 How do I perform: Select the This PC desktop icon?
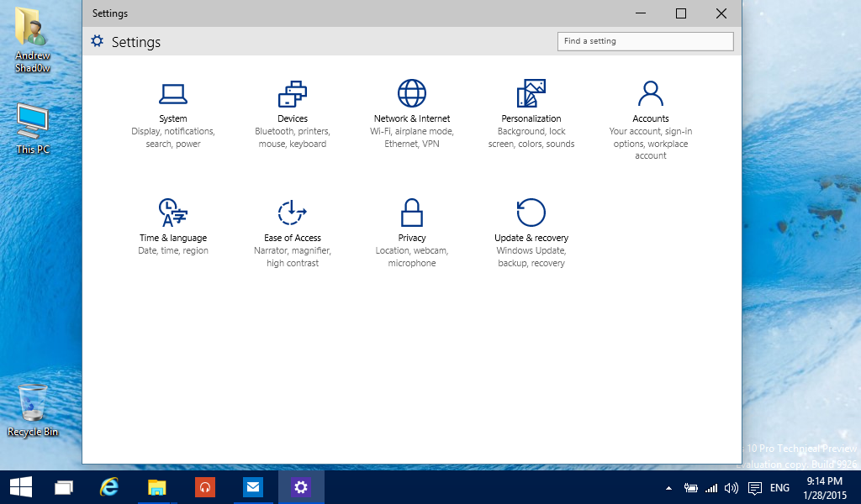pos(33,129)
